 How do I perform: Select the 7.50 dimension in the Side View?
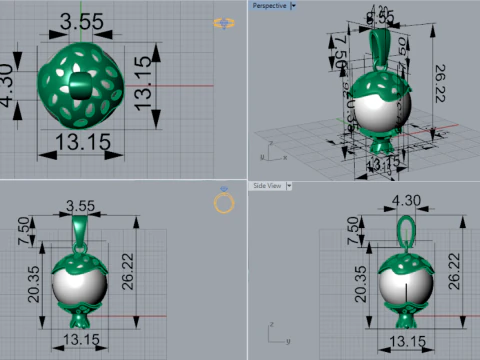353,230
